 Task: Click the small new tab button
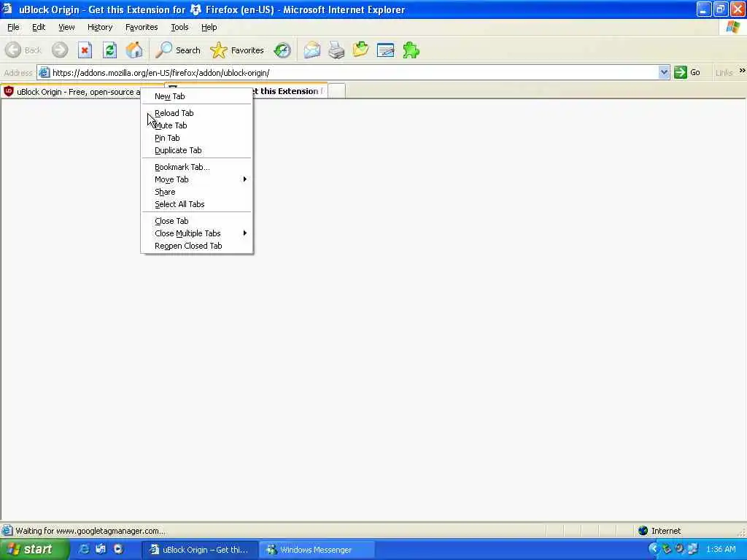click(x=337, y=91)
